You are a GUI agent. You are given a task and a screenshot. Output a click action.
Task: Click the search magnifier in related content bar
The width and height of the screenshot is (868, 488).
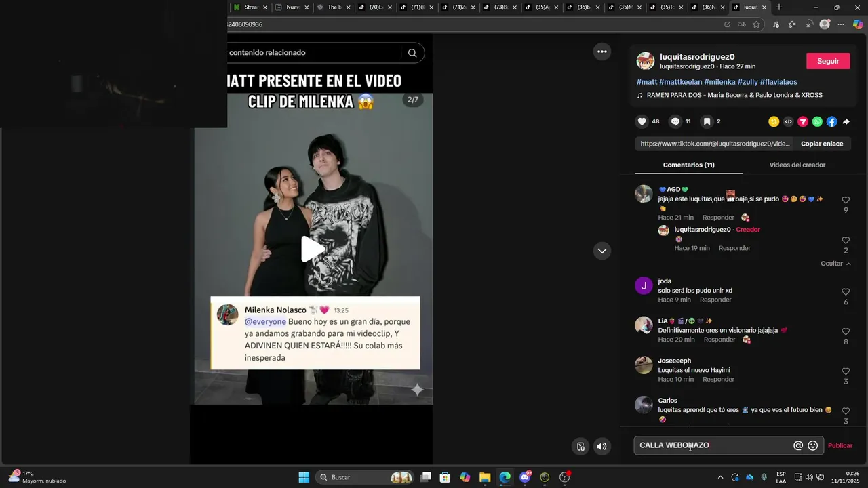(x=412, y=53)
